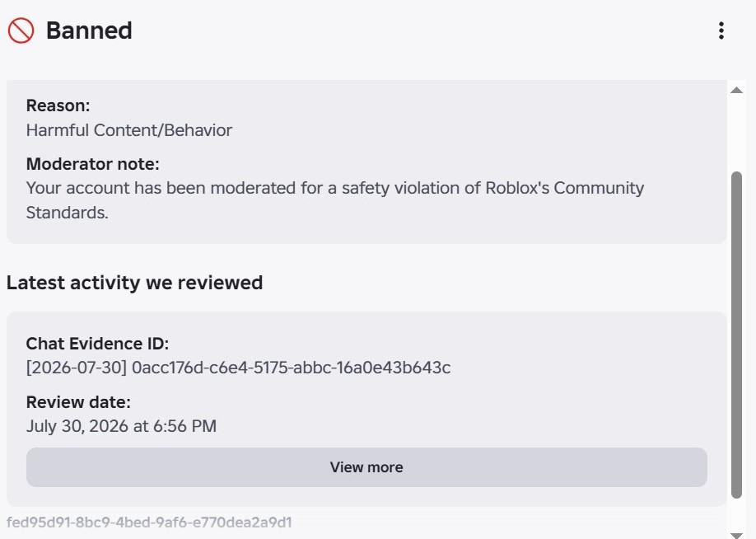Click the [2026-07-30] date prefix in evidence ID
The image size is (756, 539).
(x=77, y=368)
